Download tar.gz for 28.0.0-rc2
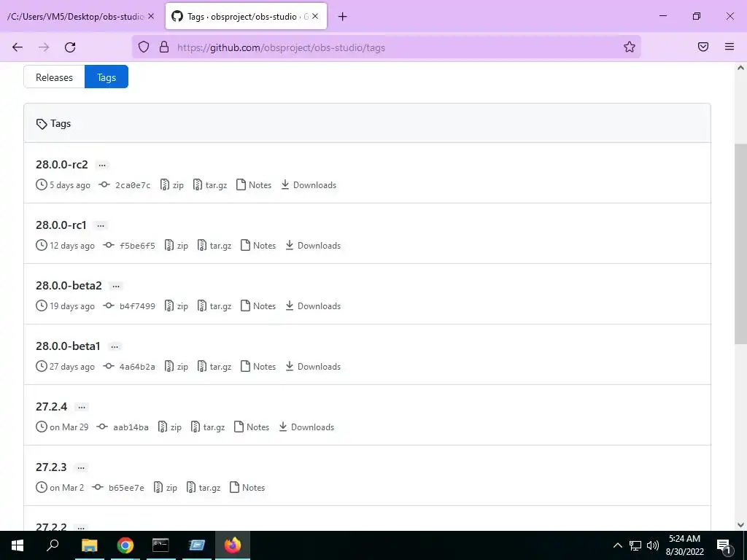This screenshot has height=560, width=747. click(210, 184)
